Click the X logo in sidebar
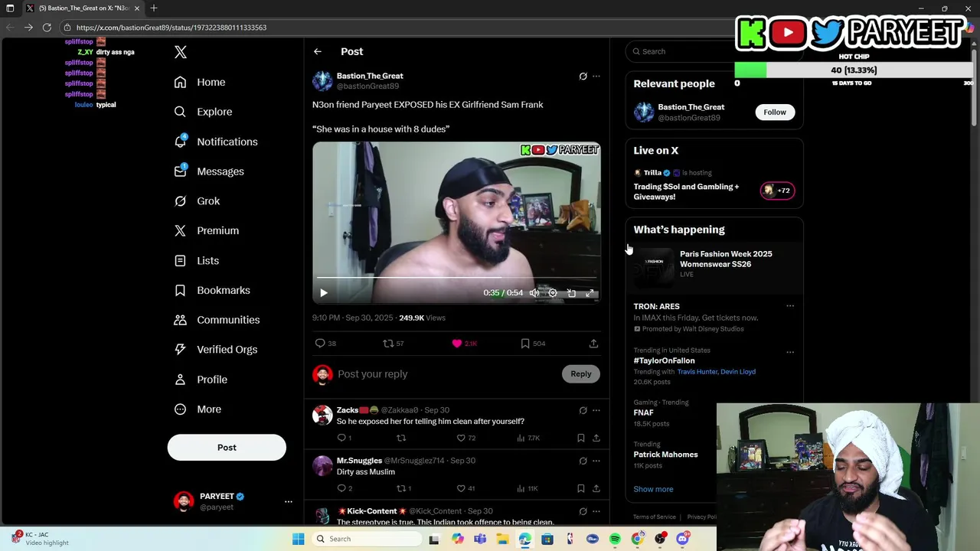 click(x=181, y=52)
